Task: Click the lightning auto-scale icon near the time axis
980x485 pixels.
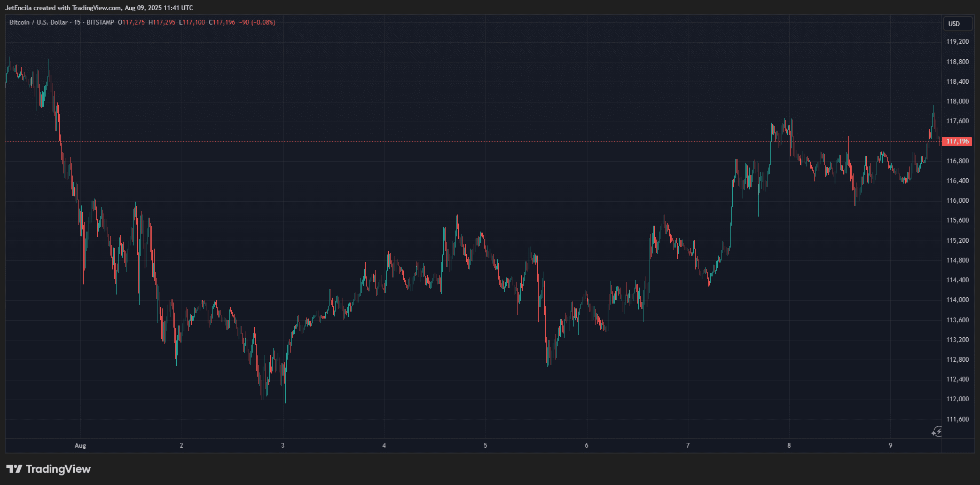Action: (x=937, y=432)
